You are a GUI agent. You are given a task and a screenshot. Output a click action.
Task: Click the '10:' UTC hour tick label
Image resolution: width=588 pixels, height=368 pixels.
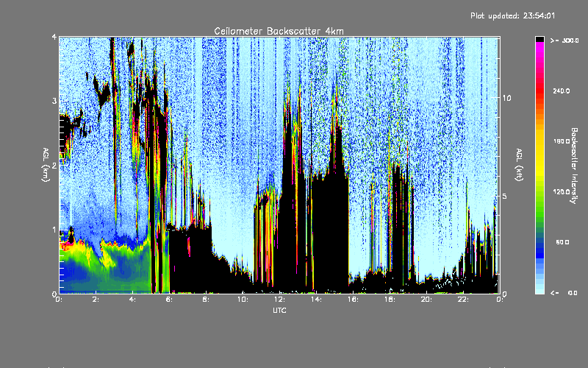[243, 300]
